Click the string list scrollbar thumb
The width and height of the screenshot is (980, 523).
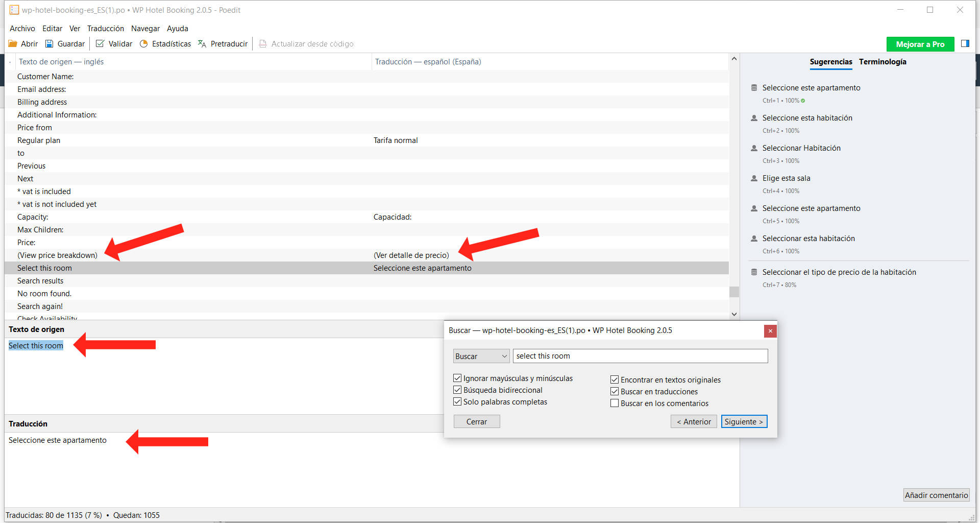tap(734, 292)
